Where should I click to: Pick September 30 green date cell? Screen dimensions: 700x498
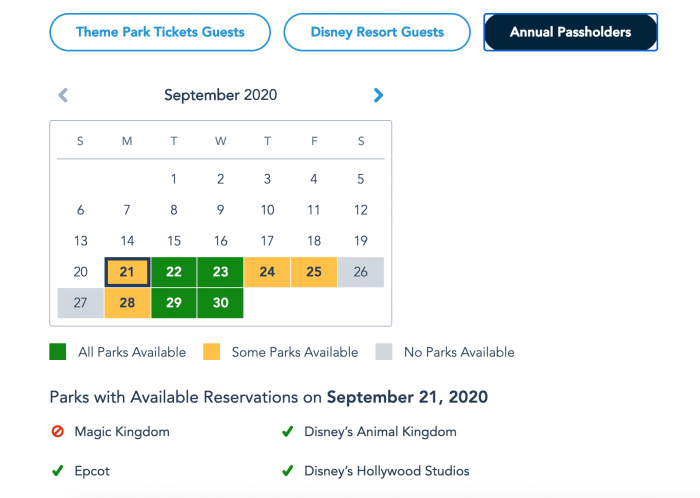[x=221, y=303]
